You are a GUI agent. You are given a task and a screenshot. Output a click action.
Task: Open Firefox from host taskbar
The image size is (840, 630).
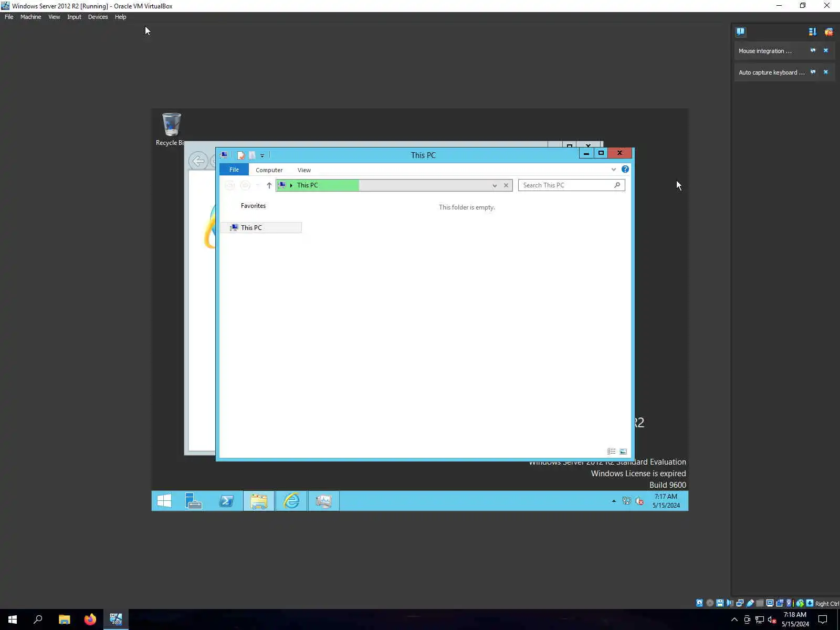pyautogui.click(x=90, y=619)
